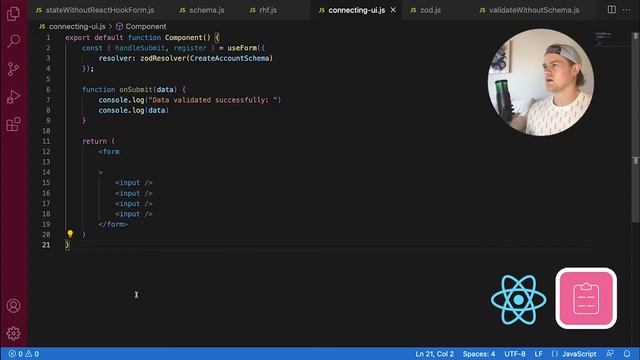Click onSubmit function name on line 6

[136, 89]
